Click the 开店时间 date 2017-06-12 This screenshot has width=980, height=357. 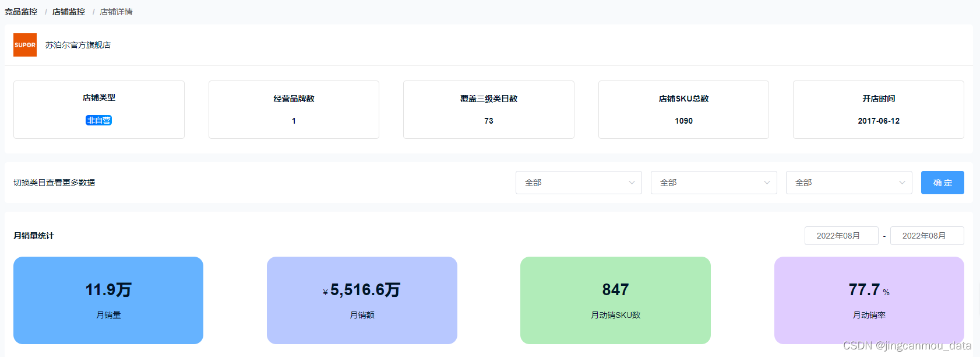tap(879, 121)
